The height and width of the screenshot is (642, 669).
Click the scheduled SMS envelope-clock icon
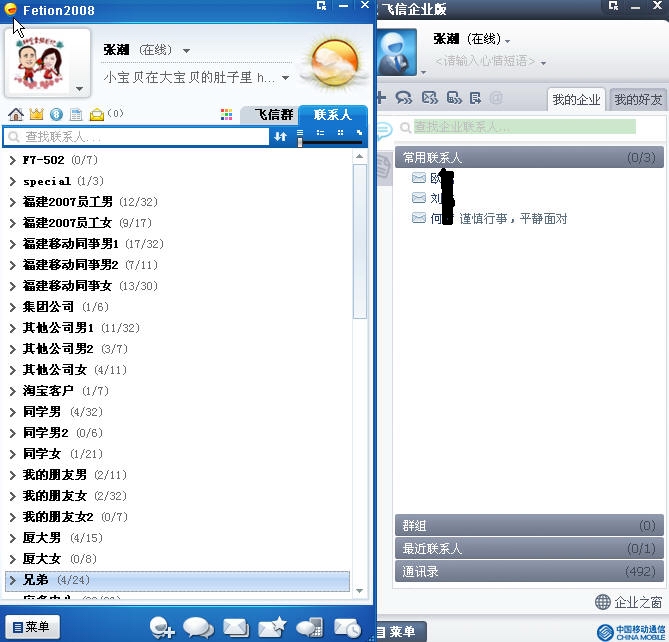click(x=347, y=627)
